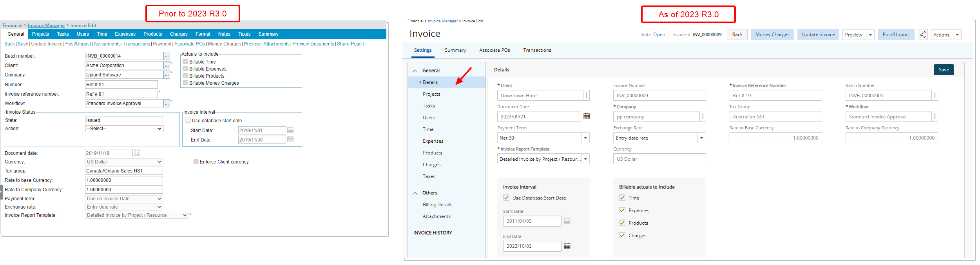Enable Use database start date in the old page
Image resolution: width=980 pixels, height=265 pixels.
[x=188, y=120]
